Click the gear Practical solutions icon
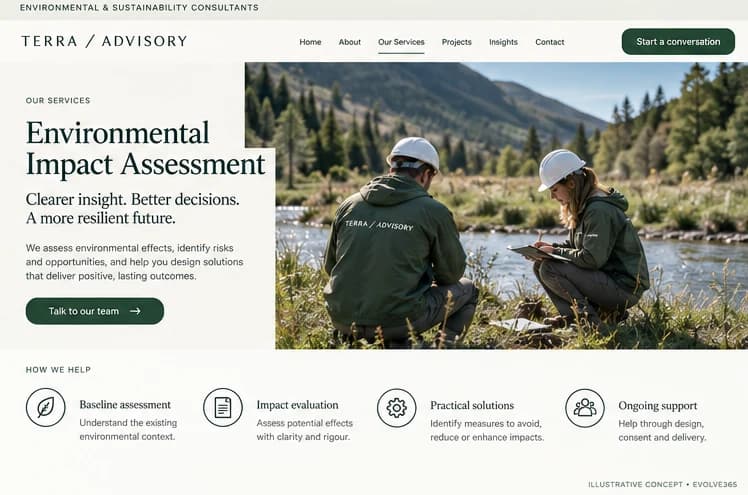This screenshot has height=495, width=748. [x=396, y=408]
